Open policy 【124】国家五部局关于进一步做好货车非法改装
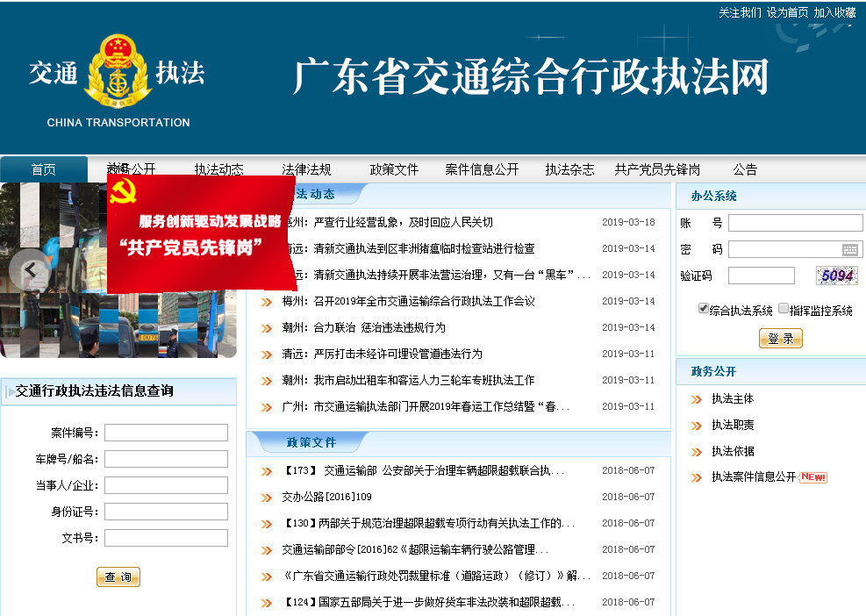The image size is (866, 616). [428, 602]
